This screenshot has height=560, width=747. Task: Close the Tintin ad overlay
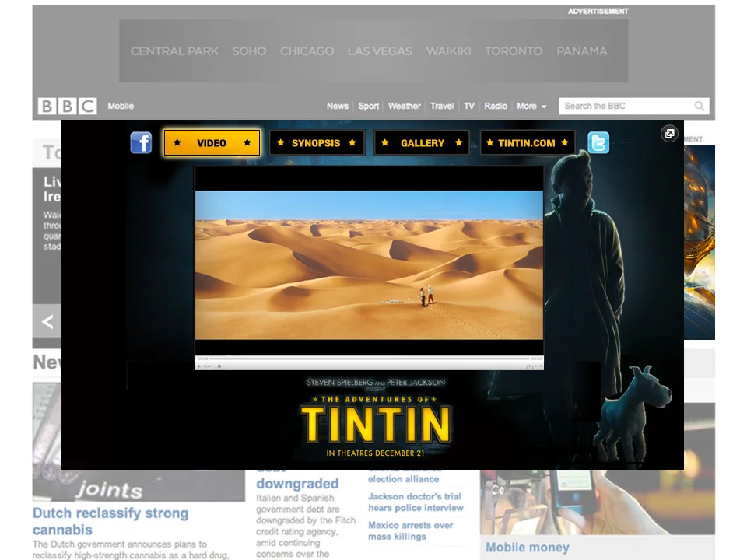(x=669, y=133)
